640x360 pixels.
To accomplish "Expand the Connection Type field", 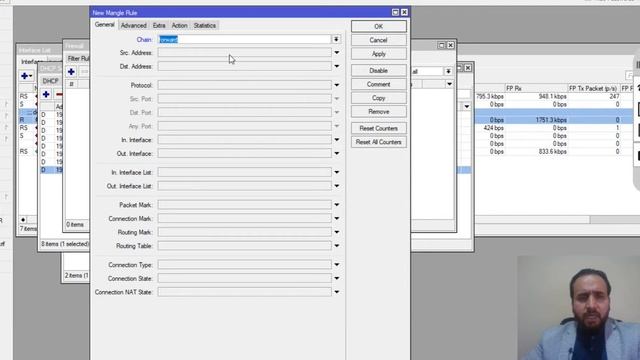I will (x=337, y=264).
